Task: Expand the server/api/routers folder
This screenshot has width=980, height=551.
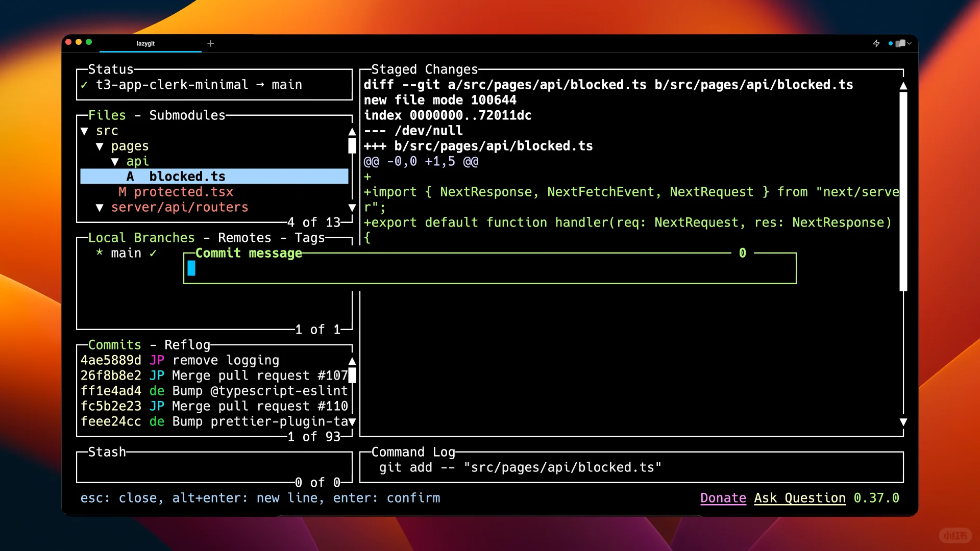Action: (100, 208)
